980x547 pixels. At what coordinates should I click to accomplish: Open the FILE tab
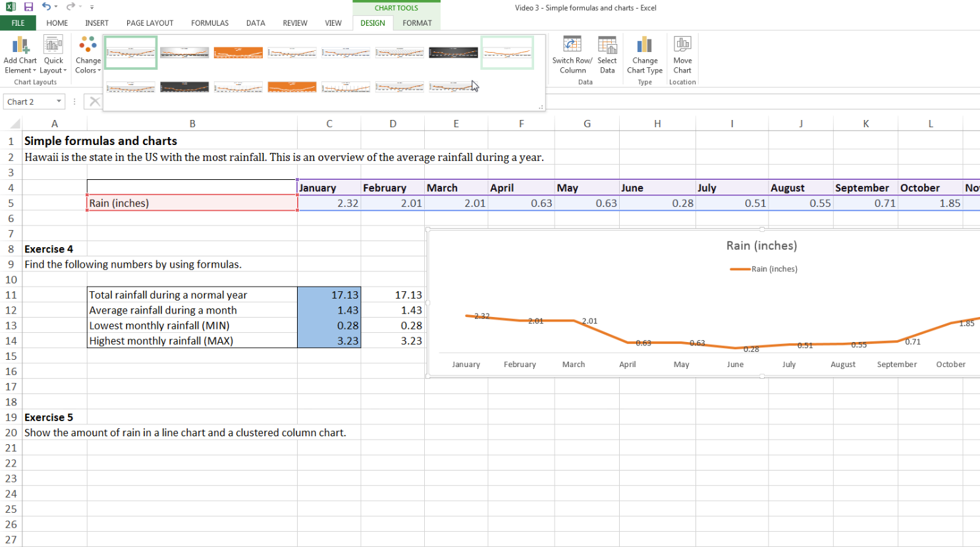[x=18, y=23]
